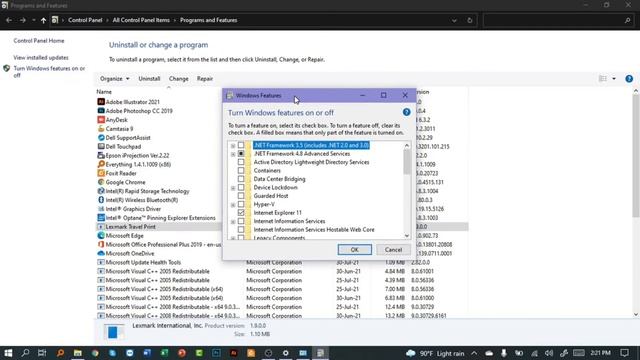Open Control Panel Home link
The width and height of the screenshot is (640, 360).
tap(39, 41)
